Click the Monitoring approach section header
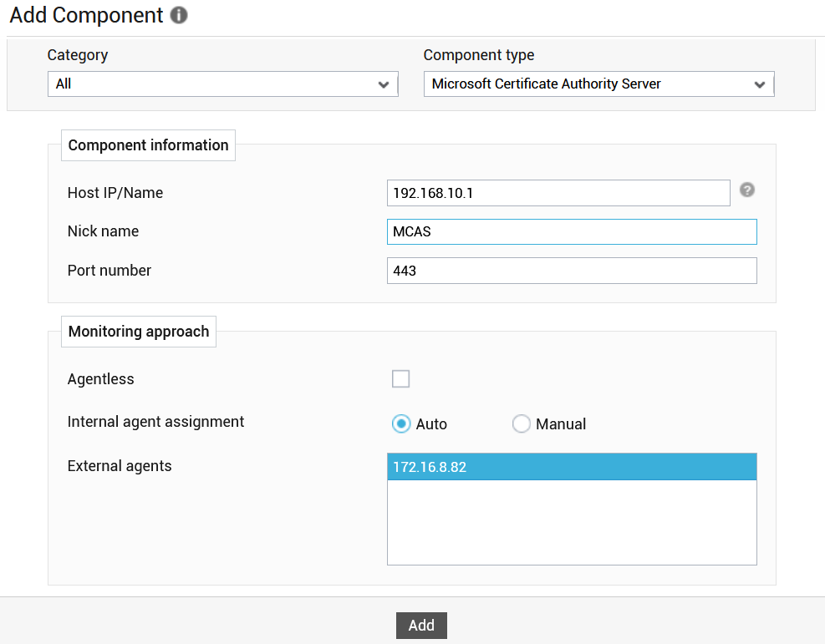The width and height of the screenshot is (825, 644). [x=139, y=332]
